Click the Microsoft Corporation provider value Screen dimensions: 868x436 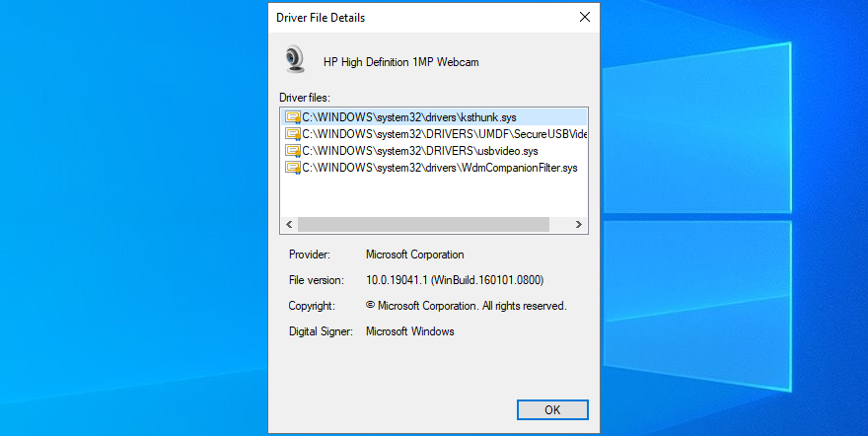(x=414, y=255)
